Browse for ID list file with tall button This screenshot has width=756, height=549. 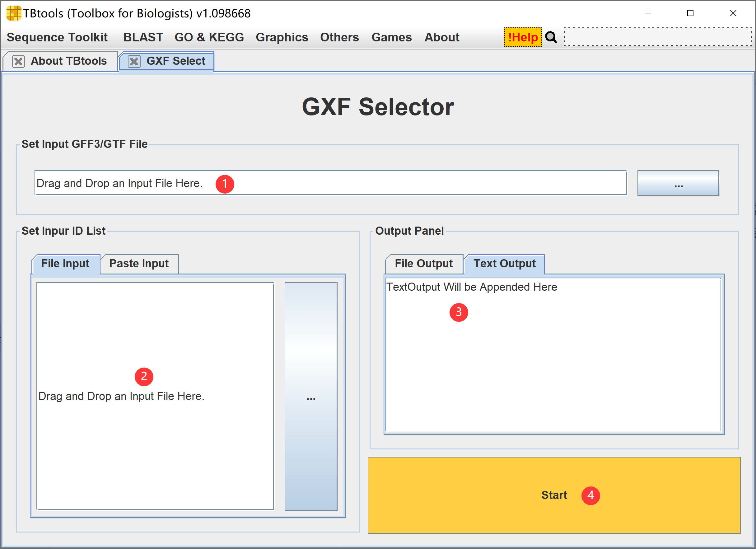(x=311, y=396)
